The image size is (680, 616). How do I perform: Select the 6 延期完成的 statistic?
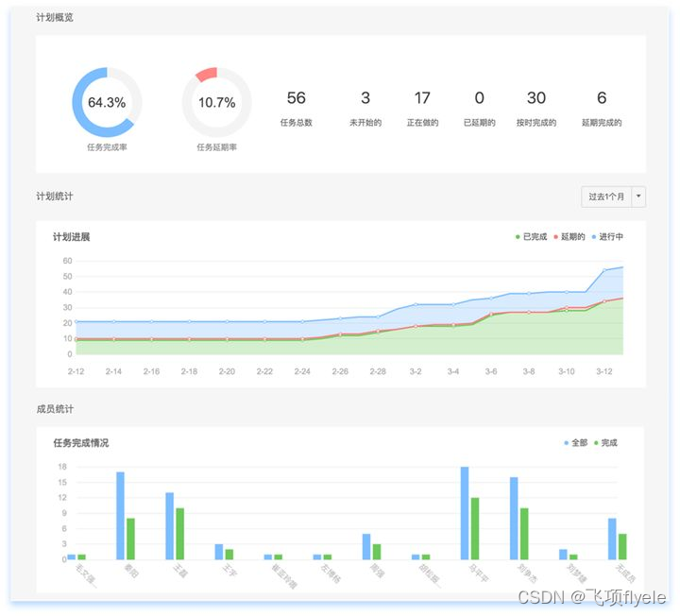click(602, 109)
